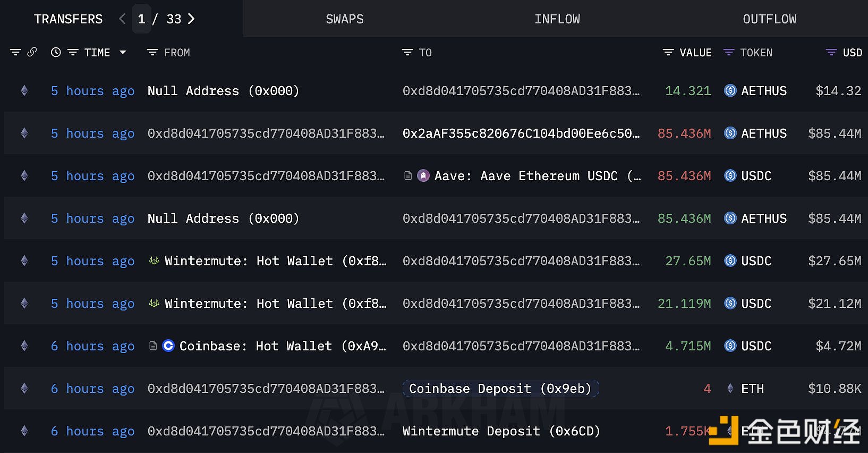Click the USDC token icon on Coinbase row
The width and height of the screenshot is (868, 453).
pyautogui.click(x=730, y=346)
